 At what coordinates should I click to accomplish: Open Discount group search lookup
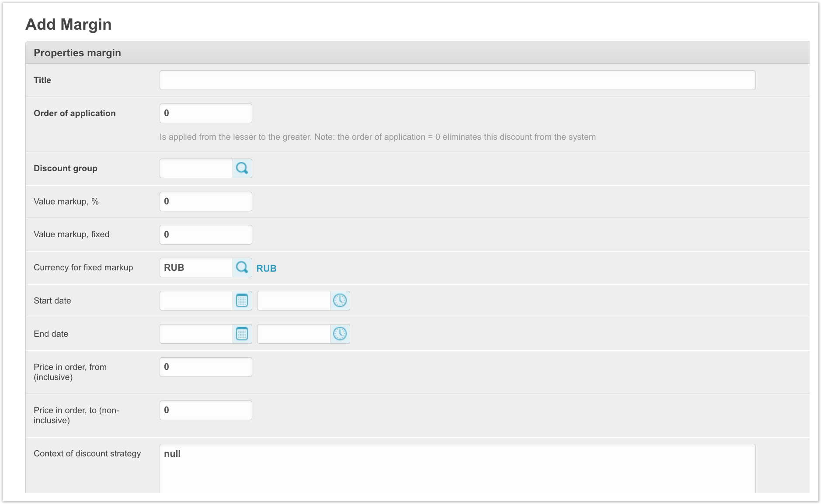(x=242, y=168)
